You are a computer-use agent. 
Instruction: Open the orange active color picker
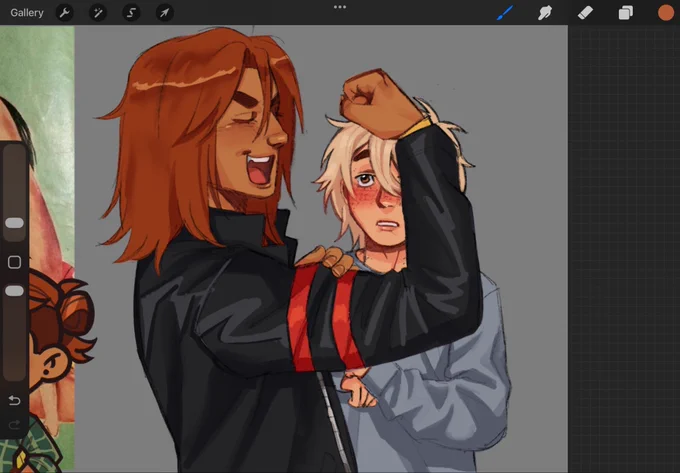pyautogui.click(x=666, y=13)
